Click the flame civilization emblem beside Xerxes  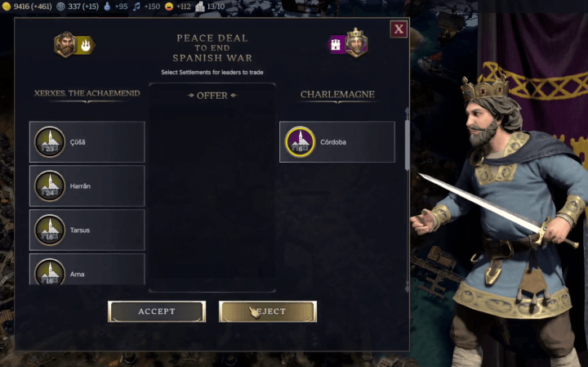86,45
